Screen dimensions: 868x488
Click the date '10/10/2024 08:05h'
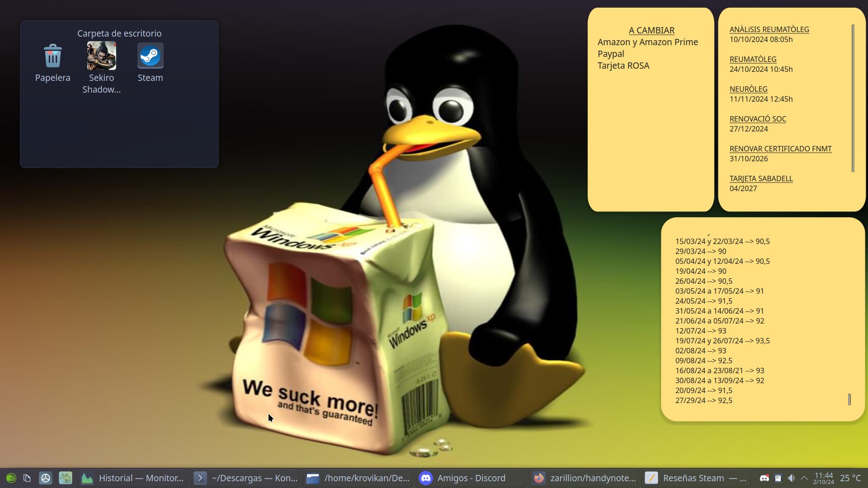(761, 39)
